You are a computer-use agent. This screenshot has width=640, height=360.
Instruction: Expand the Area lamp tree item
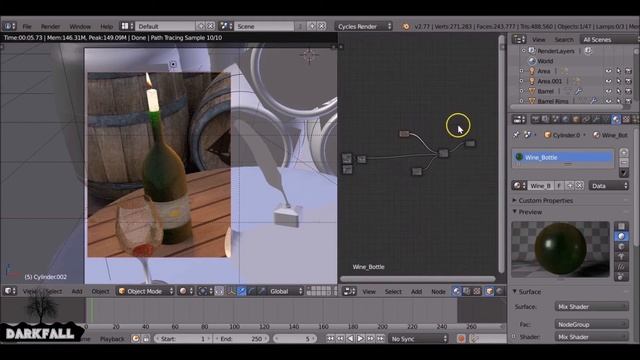pos(521,71)
